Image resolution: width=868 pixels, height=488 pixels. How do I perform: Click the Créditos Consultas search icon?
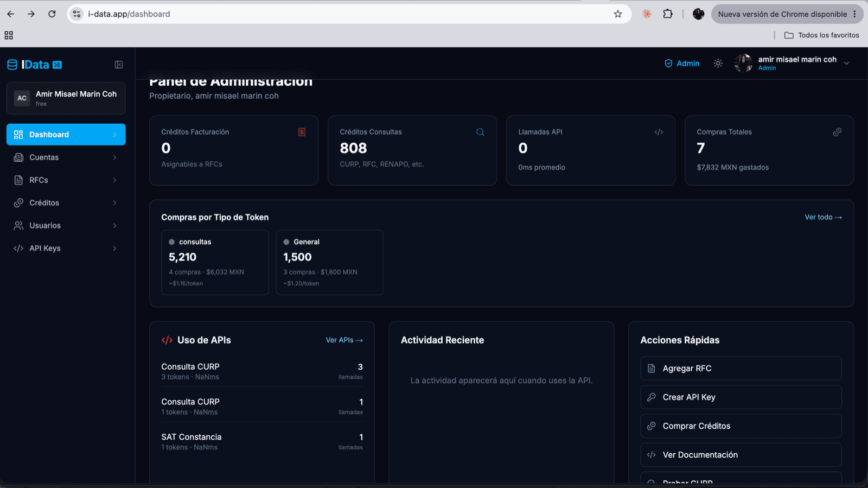click(x=480, y=132)
